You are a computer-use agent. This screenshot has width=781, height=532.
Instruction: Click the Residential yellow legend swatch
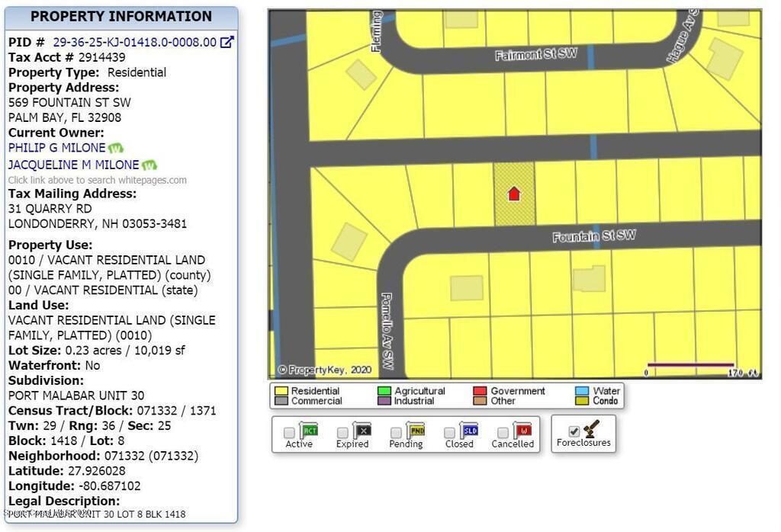(281, 391)
